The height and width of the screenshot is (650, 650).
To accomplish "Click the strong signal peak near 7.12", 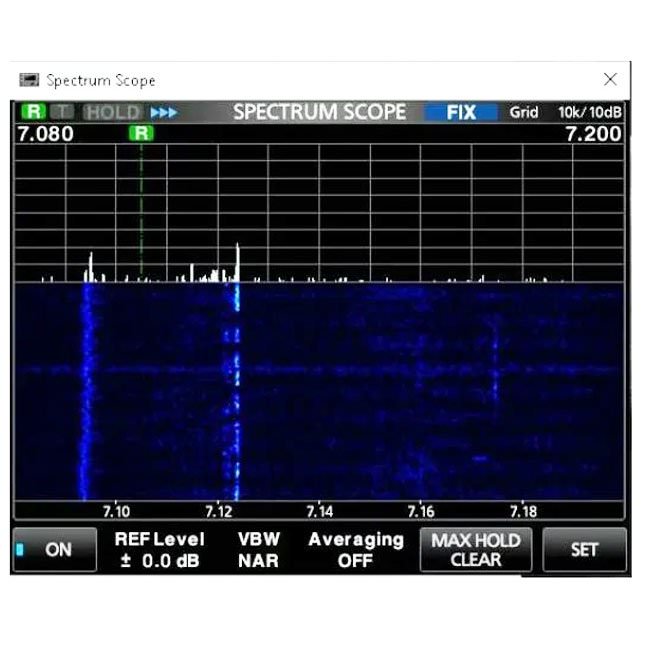I will coord(238,262).
